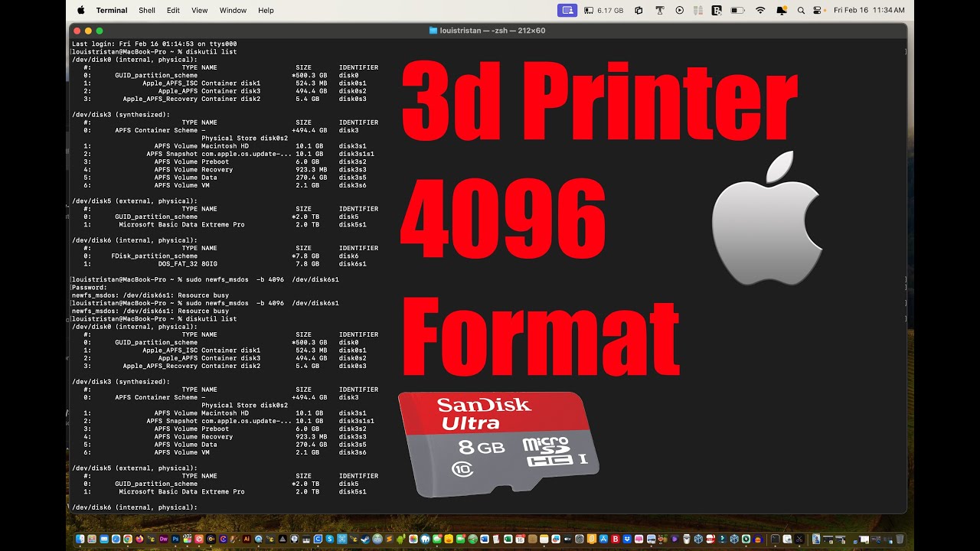Open the Help menu

pos(266,10)
